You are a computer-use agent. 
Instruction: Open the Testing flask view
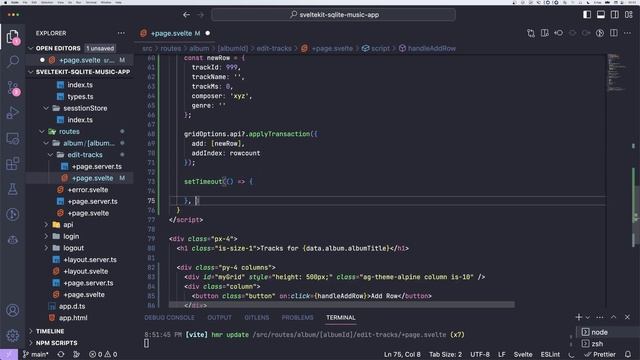(13, 189)
